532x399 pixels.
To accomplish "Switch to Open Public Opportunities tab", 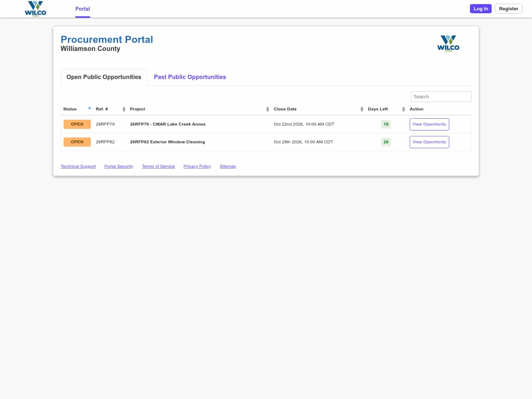I will 104,77.
